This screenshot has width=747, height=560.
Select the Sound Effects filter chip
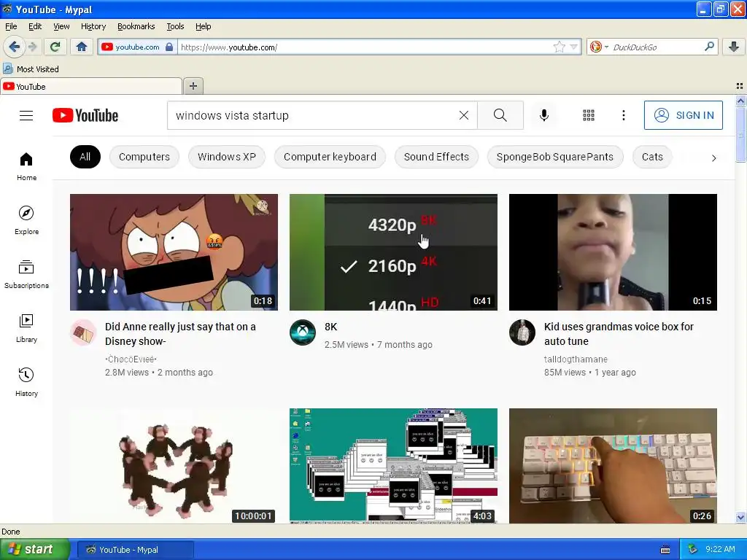click(x=436, y=157)
